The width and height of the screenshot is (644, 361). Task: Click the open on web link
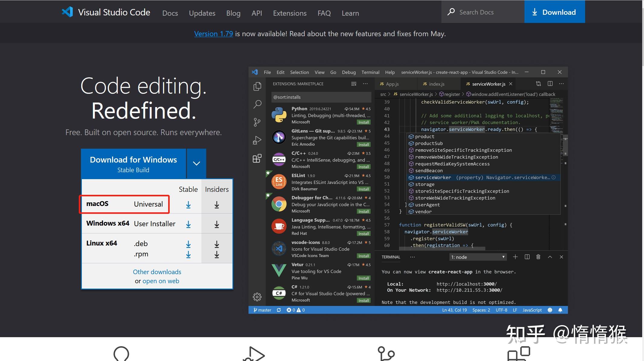pos(161,281)
